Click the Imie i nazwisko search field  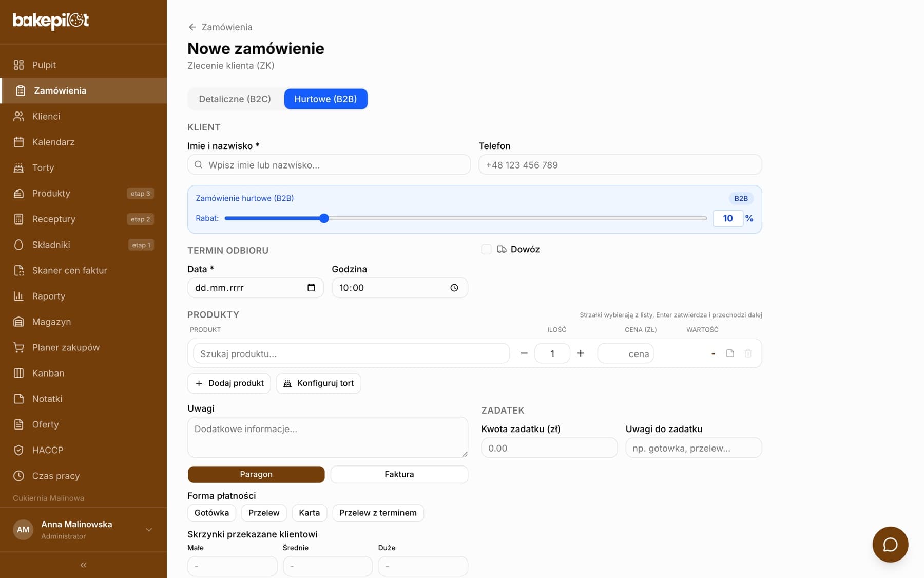click(329, 165)
